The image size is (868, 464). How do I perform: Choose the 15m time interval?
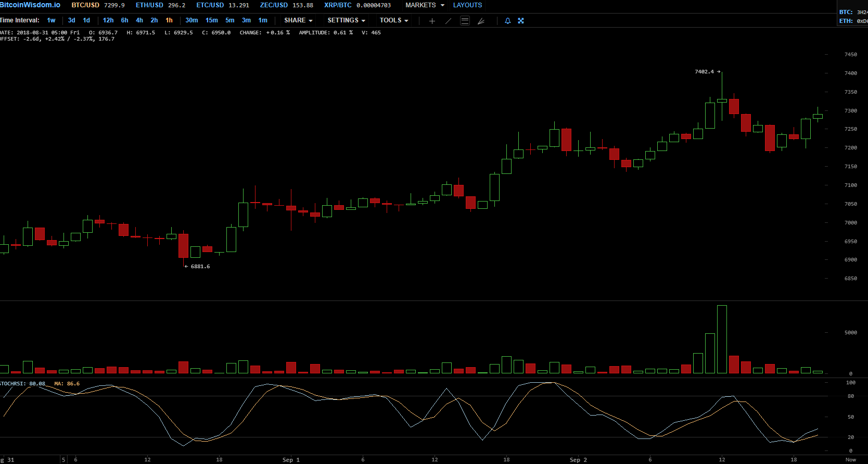(211, 20)
